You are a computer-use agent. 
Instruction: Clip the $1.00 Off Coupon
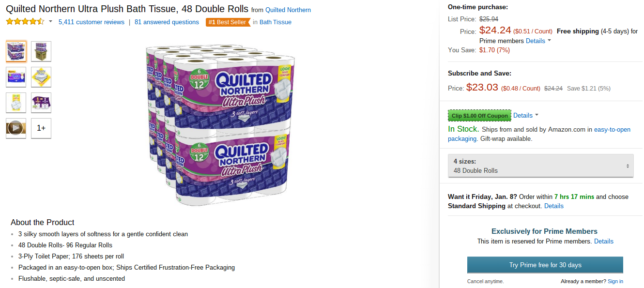pyautogui.click(x=479, y=116)
